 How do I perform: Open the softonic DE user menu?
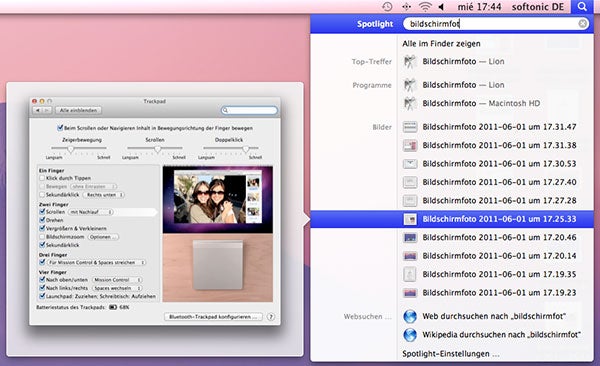[538, 7]
